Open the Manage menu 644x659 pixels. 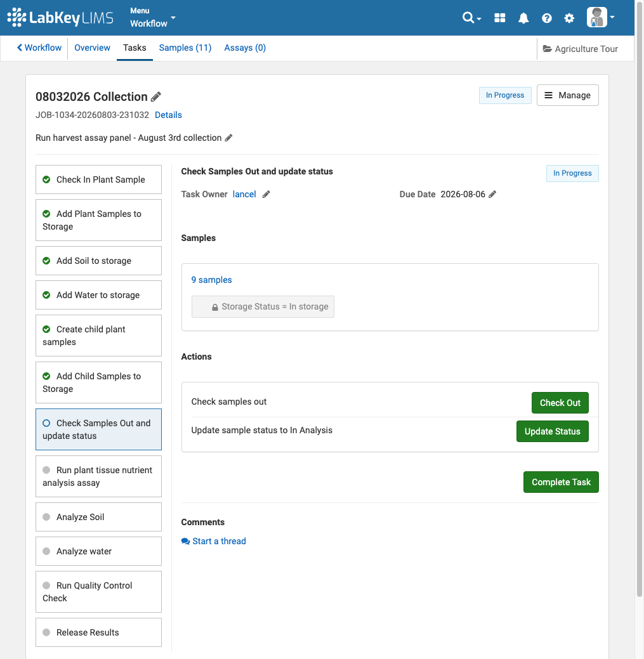(567, 95)
